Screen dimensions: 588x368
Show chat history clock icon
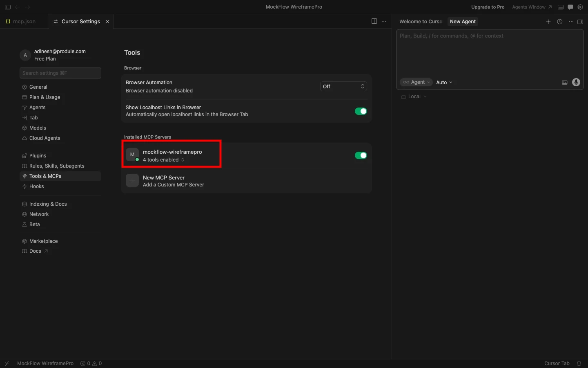pyautogui.click(x=560, y=22)
